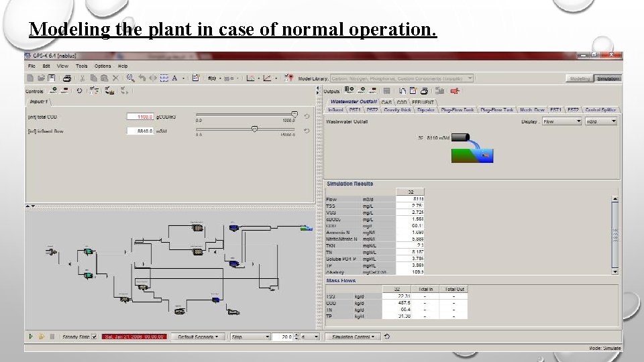Screen dimensions: 644x362
Task: Select the Control Splitter tab
Action: click(600, 109)
